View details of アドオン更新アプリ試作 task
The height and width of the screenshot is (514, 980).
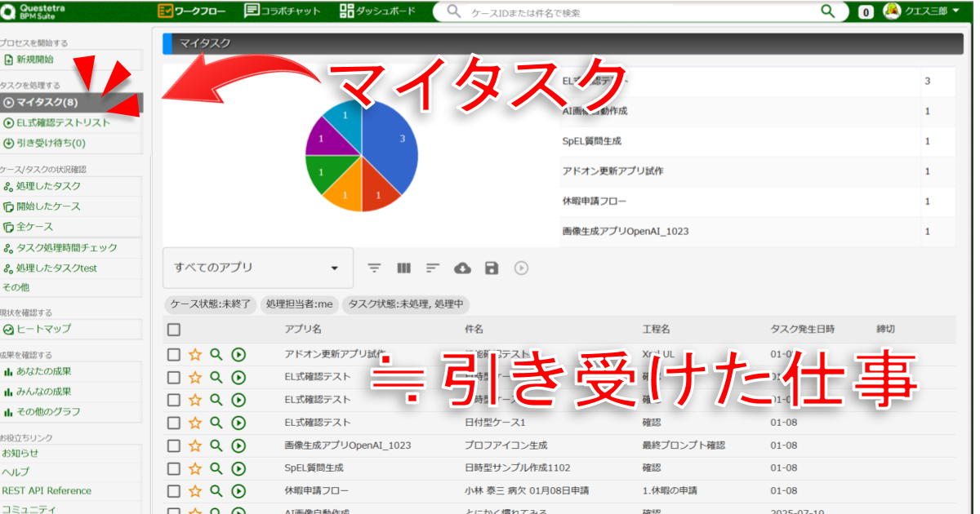216,354
